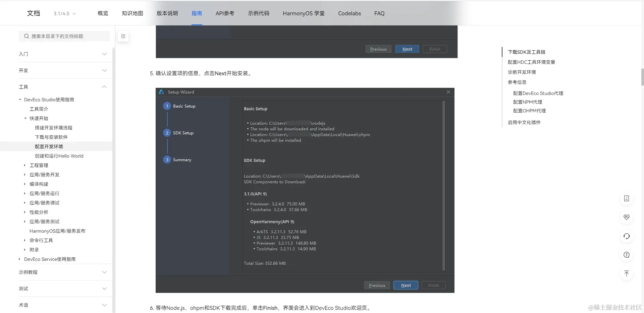Click the help question mark icon
Screen dimensions: 644x313
[x=626, y=255]
